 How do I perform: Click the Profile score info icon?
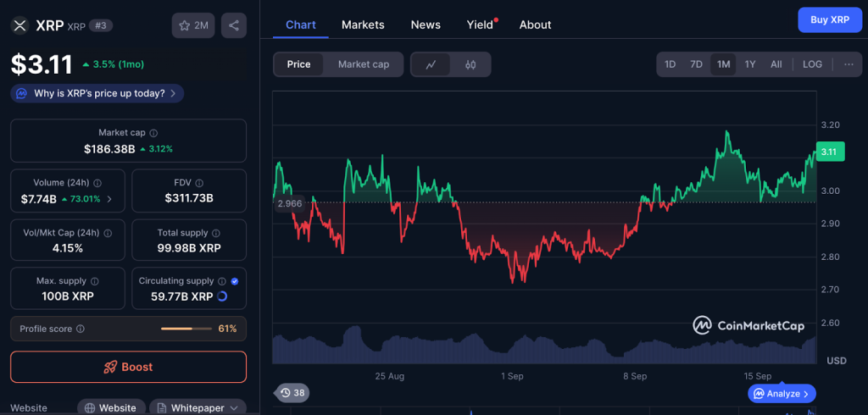pos(81,329)
